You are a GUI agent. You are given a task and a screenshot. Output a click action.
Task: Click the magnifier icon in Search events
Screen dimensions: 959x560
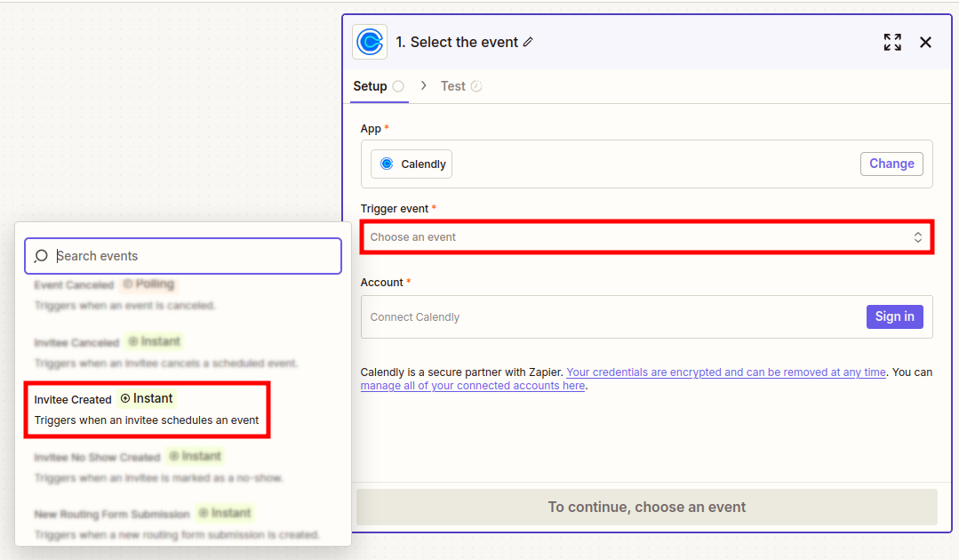coord(41,255)
